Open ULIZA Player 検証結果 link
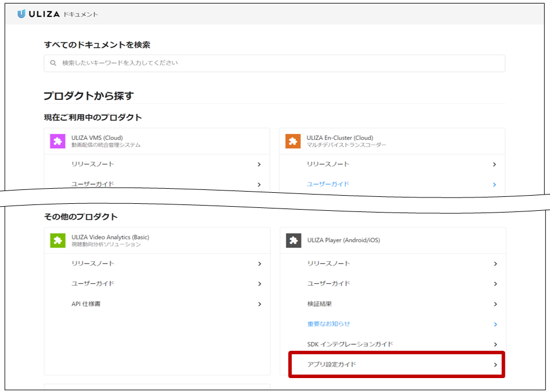550x392 pixels. 320,304
